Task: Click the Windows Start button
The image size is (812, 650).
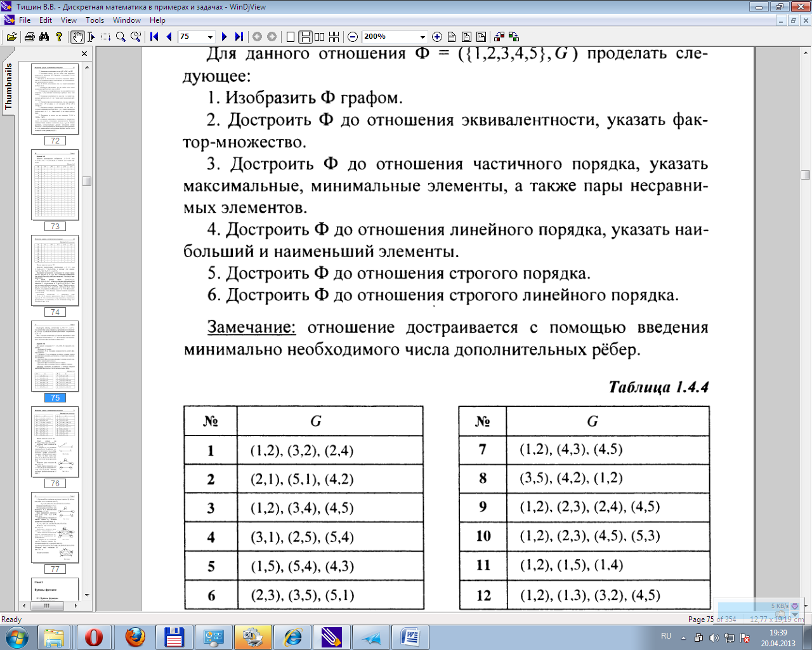Action: 17,637
